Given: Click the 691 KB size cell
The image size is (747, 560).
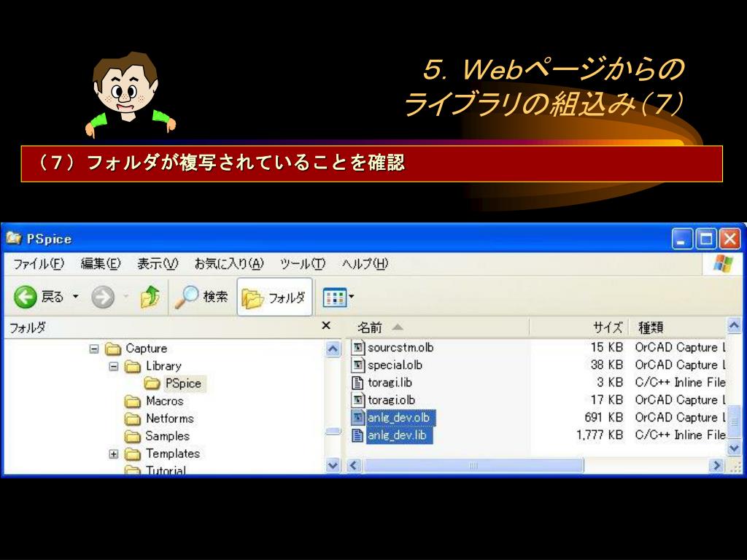Looking at the screenshot, I should tap(603, 418).
